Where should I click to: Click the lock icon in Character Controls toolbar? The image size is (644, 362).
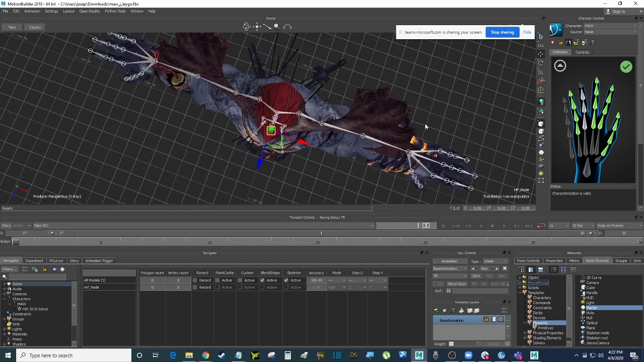561,43
